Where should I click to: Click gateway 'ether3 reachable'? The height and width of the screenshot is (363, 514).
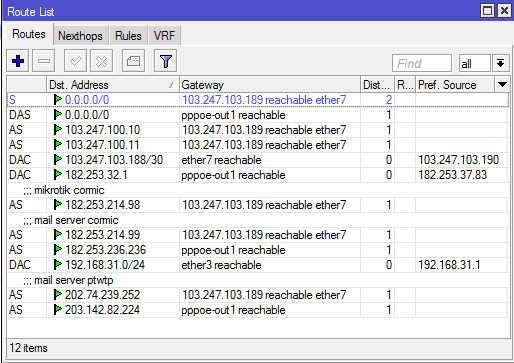221,265
